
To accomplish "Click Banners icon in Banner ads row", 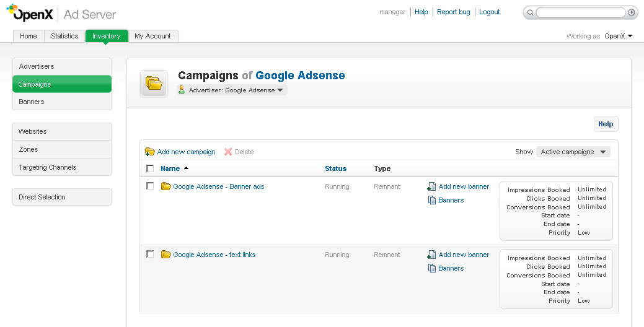I will click(x=431, y=200).
